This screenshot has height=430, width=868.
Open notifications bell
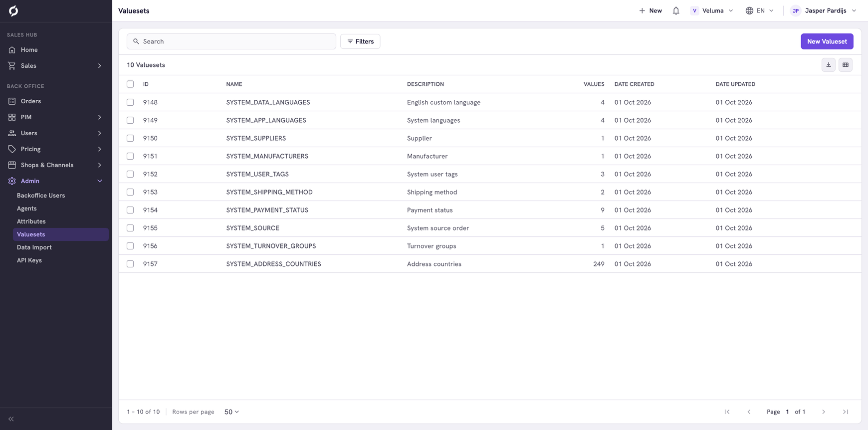click(676, 10)
